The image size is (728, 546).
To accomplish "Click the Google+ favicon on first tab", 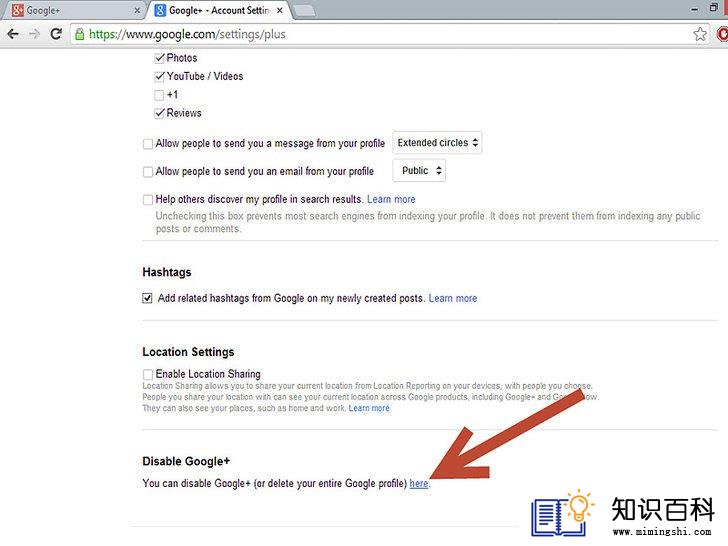I will tap(18, 10).
